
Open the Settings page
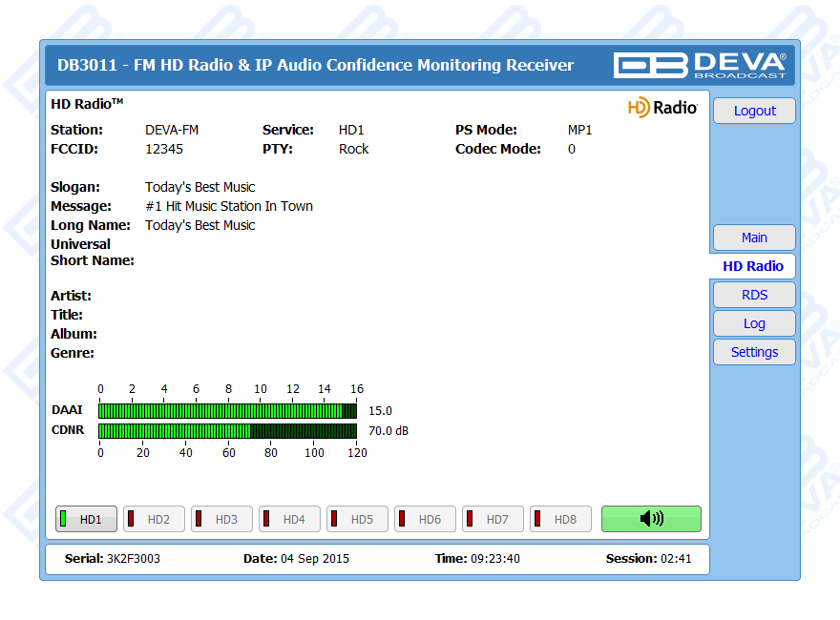pos(754,352)
